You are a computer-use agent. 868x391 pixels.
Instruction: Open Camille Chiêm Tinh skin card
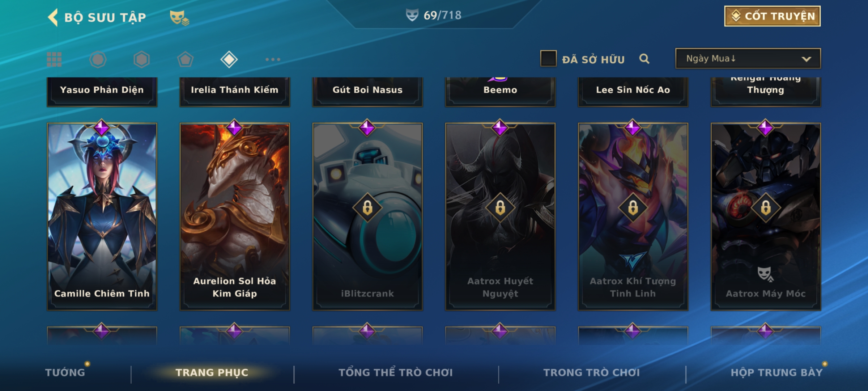pos(102,216)
